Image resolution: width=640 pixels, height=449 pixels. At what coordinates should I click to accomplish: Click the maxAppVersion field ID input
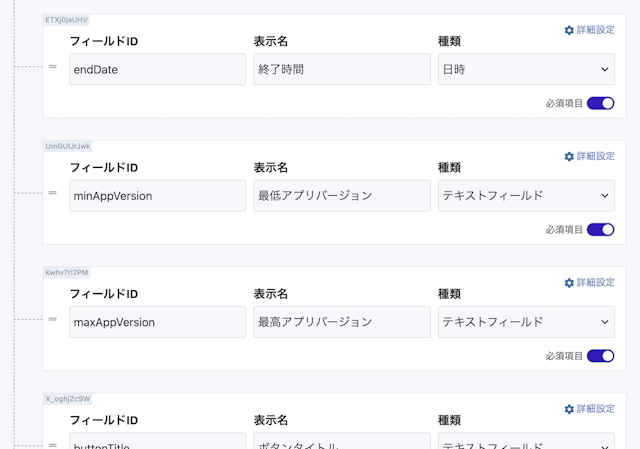point(157,322)
